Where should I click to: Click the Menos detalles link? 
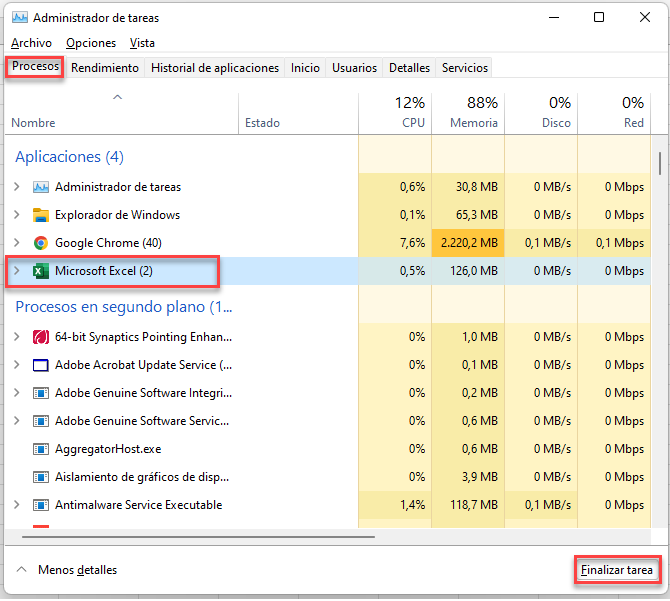click(77, 570)
